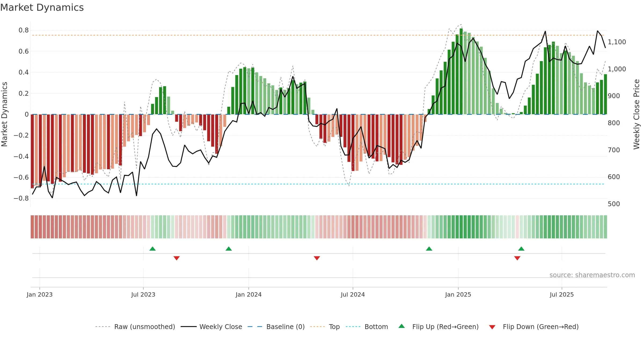Click the 1,100 price-axis tick label
This screenshot has height=362, width=644.
[617, 42]
